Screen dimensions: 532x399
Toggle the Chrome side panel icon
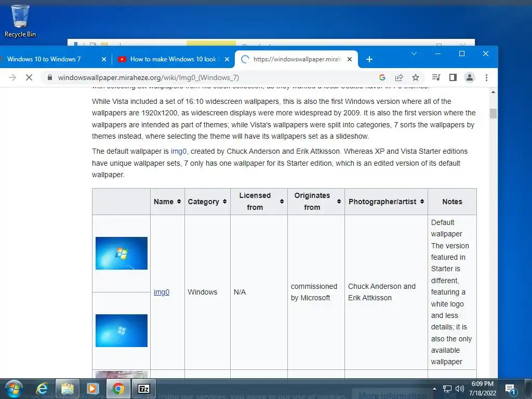[x=453, y=77]
